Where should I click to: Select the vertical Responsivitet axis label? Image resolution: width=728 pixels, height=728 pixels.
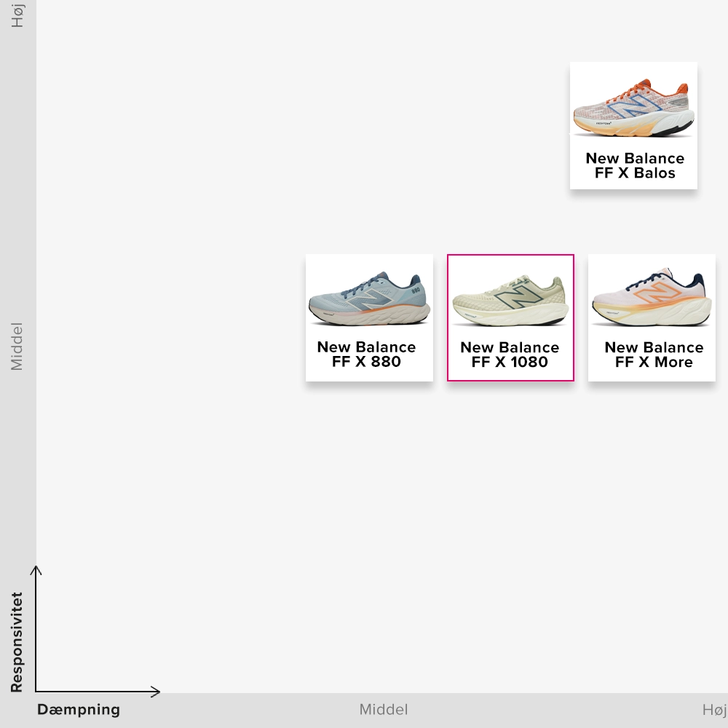17,641
